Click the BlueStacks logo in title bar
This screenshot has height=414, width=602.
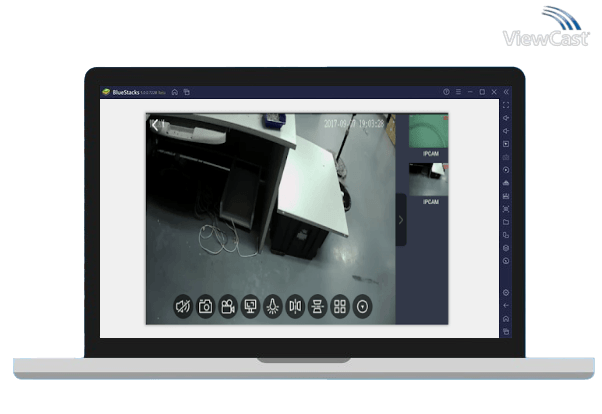106,92
